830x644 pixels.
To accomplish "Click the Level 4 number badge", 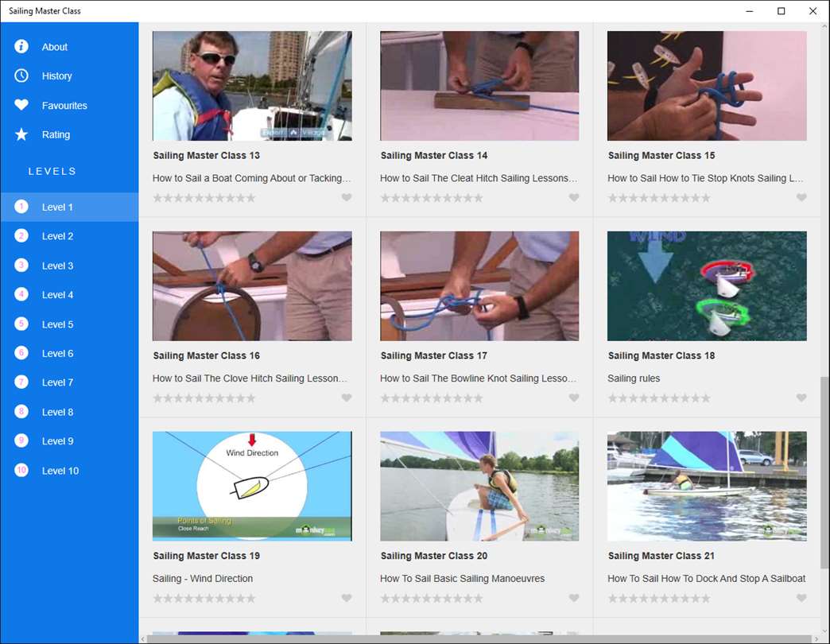I will click(21, 295).
